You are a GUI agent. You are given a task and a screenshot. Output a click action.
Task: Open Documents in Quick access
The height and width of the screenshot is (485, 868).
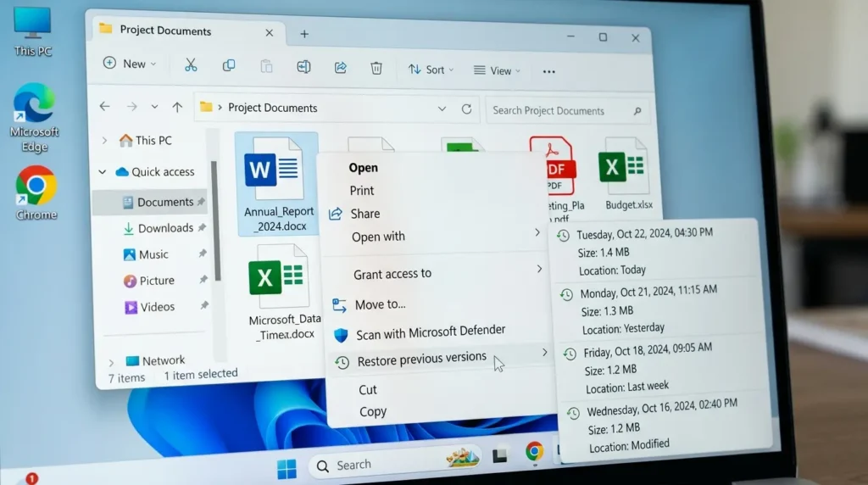(151, 203)
